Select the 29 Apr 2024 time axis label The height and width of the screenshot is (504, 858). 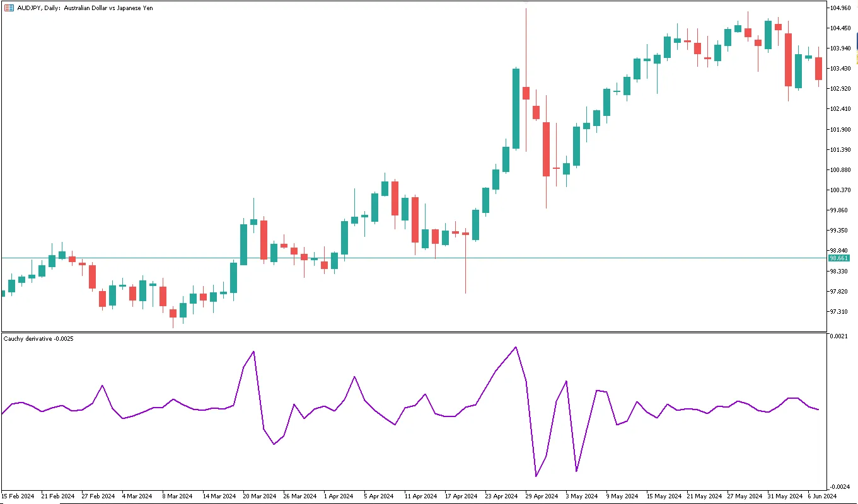542,496
